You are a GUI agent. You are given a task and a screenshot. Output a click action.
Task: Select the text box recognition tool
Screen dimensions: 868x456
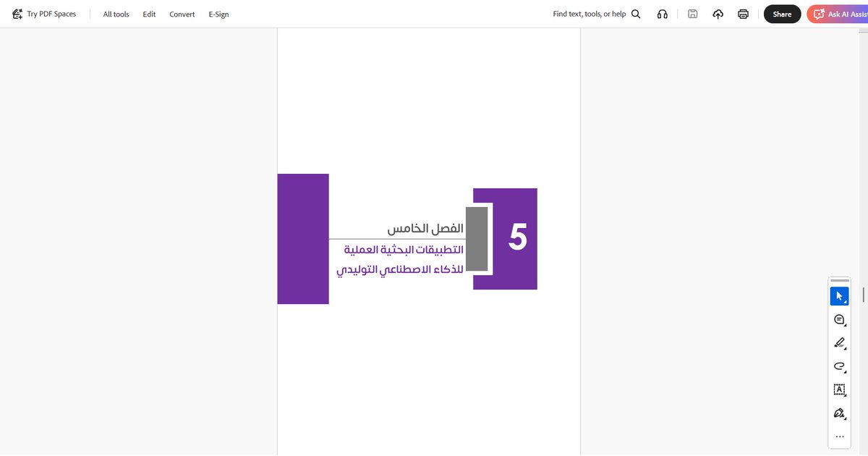(x=839, y=390)
